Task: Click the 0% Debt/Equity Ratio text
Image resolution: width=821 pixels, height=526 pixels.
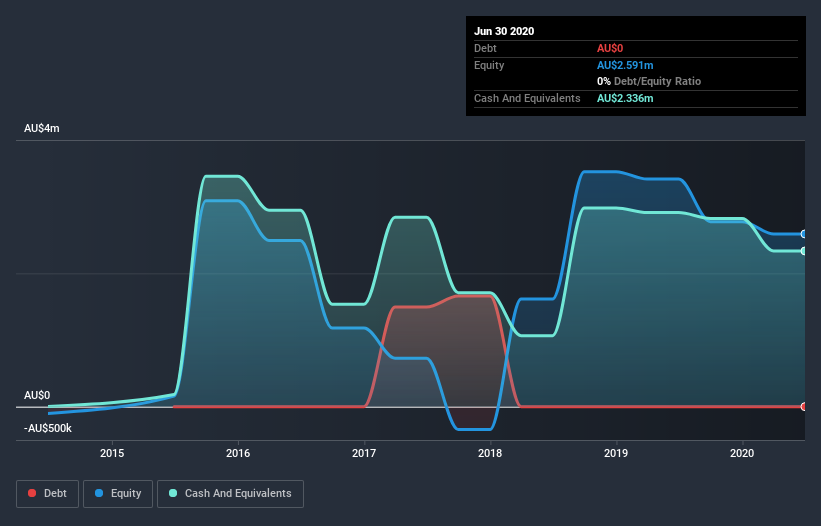Action: [649, 81]
